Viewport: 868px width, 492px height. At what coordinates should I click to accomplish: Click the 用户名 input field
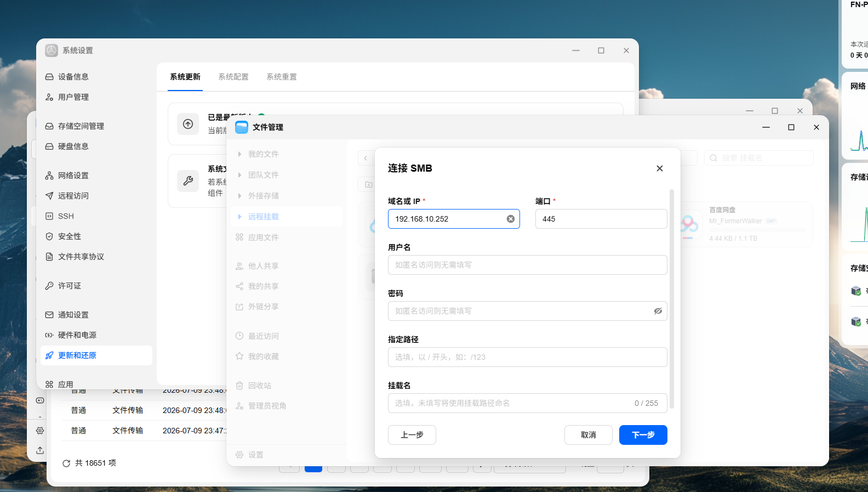(528, 265)
